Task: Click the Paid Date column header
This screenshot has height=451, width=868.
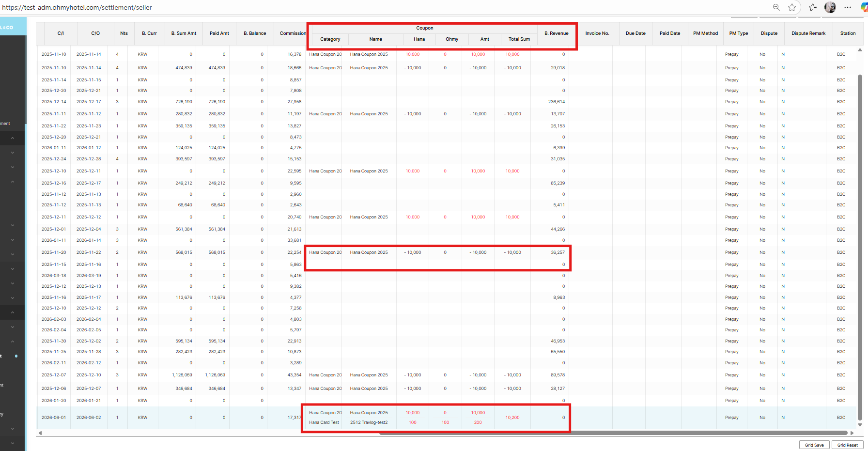Action: tap(670, 33)
